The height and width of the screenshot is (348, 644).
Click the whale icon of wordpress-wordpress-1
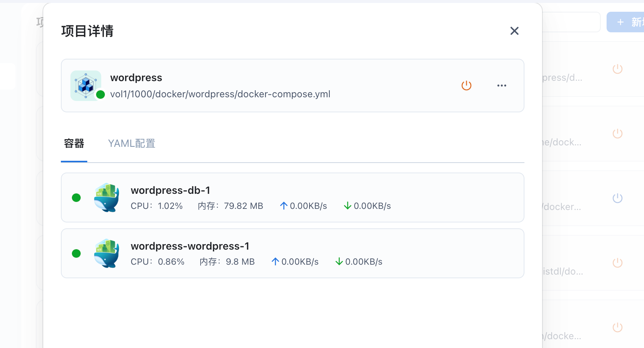click(107, 253)
